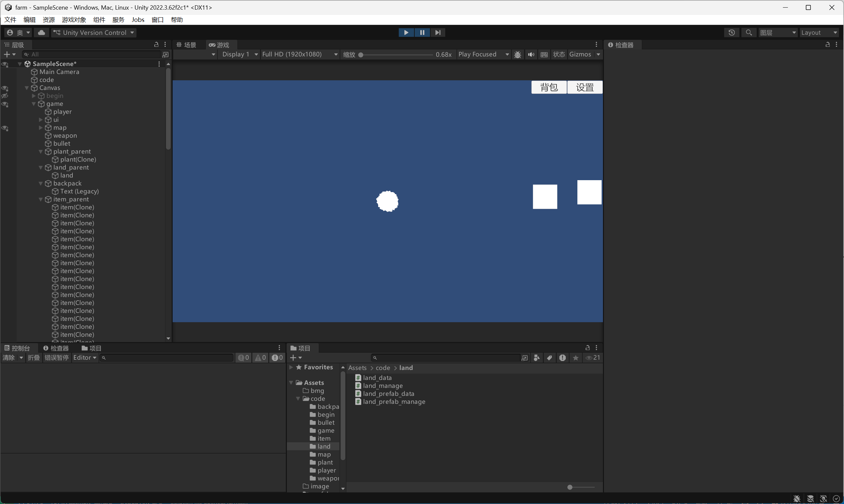The image size is (844, 504).
Task: Click the Step frame button
Action: point(438,33)
